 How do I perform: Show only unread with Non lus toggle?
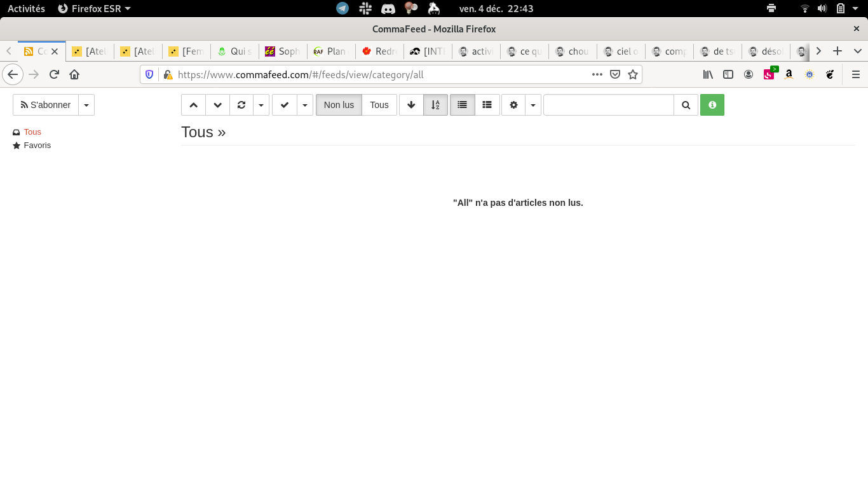pos(339,105)
